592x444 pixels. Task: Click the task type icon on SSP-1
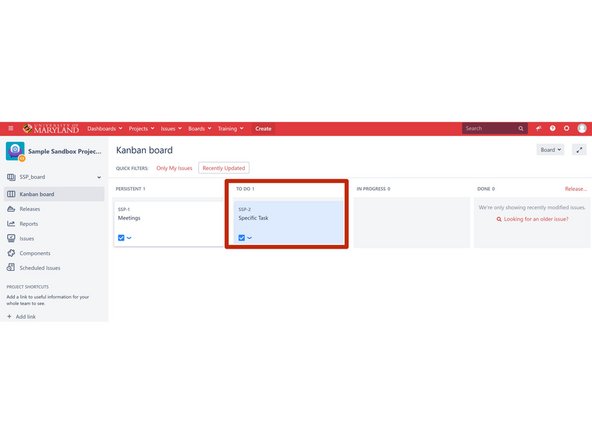121,237
